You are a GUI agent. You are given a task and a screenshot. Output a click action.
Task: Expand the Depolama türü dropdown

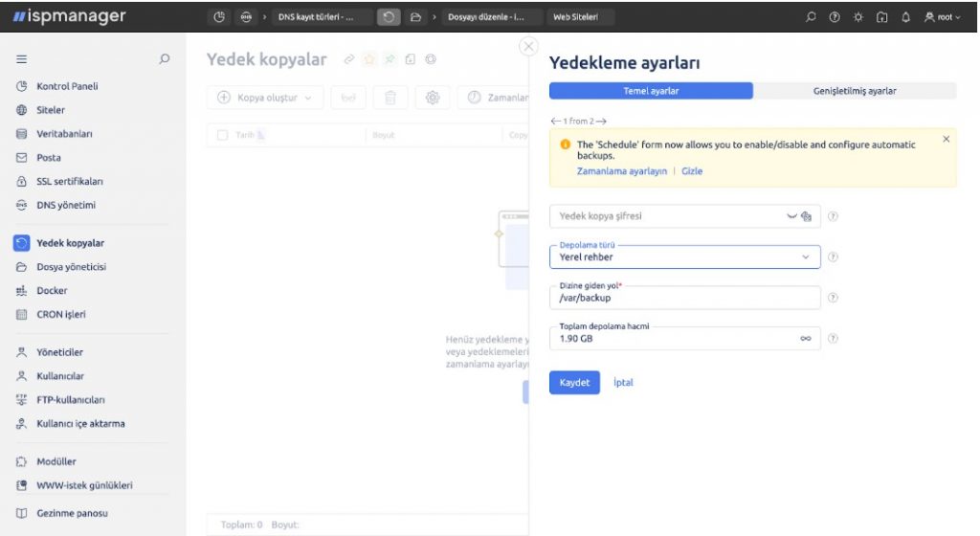tap(685, 257)
